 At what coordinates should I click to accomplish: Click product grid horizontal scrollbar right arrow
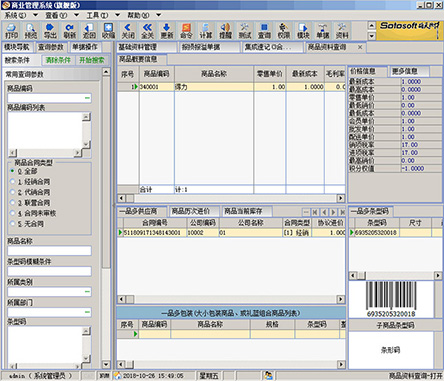click(x=341, y=198)
